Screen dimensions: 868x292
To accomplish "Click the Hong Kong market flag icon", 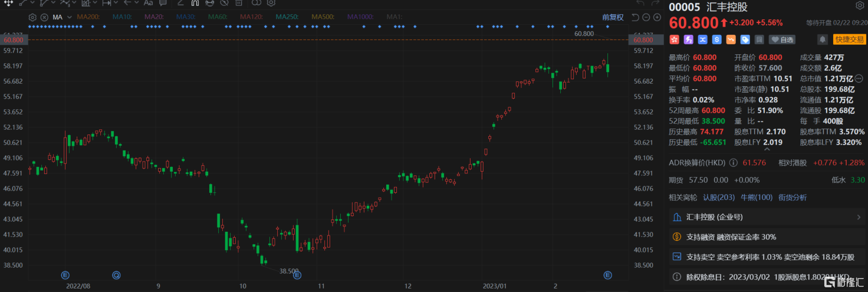I will (x=674, y=40).
